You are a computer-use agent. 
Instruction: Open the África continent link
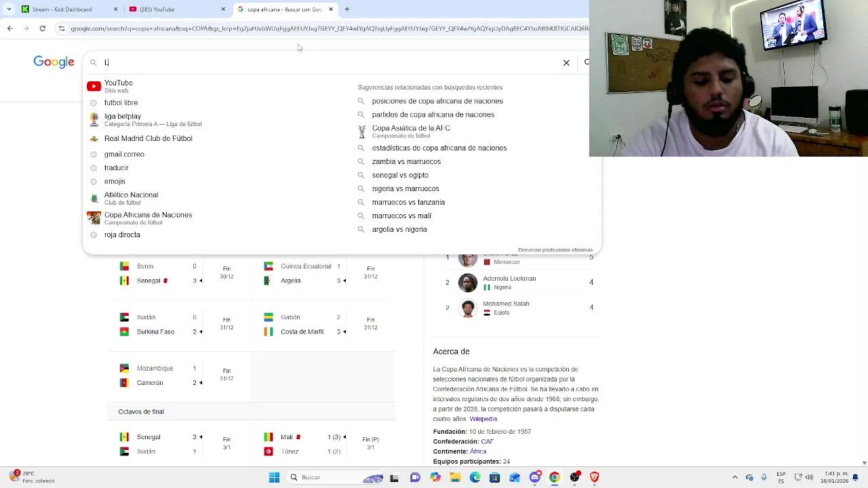pos(478,451)
